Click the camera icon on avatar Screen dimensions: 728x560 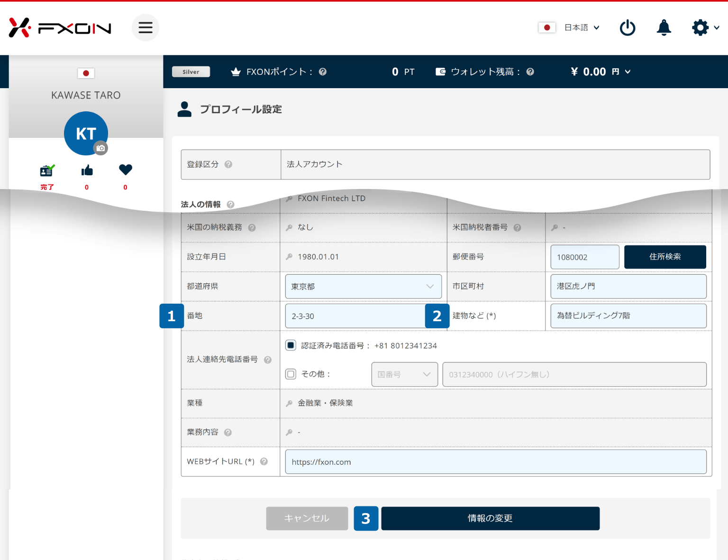100,148
